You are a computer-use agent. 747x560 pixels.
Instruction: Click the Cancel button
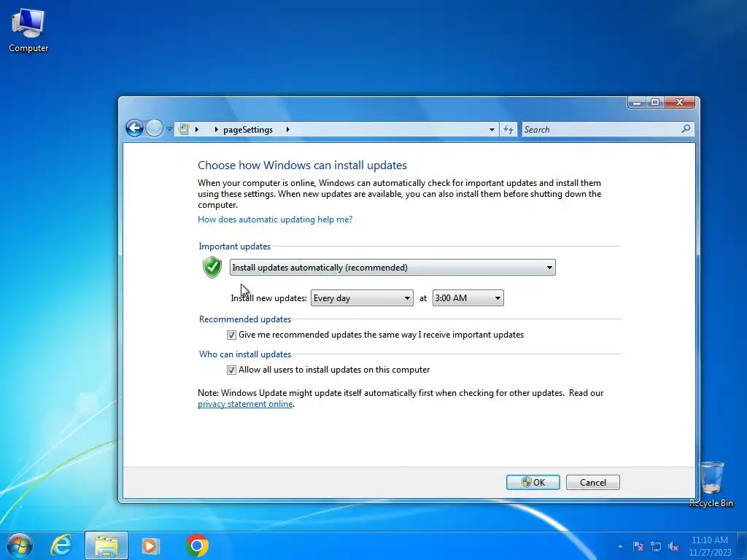click(592, 483)
